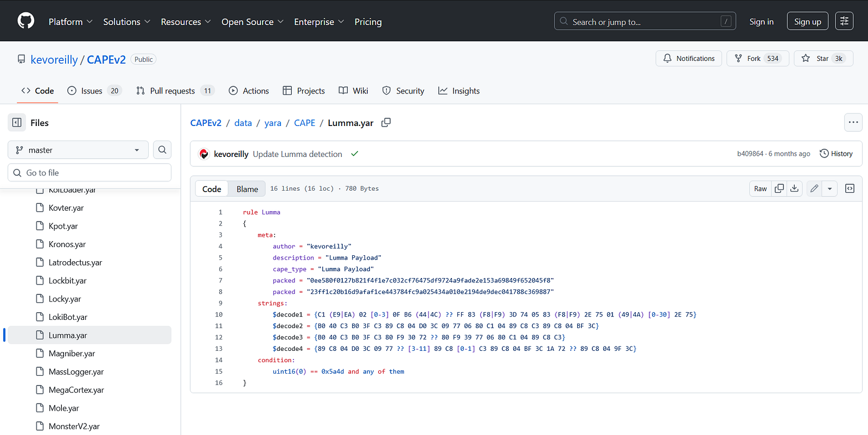Open the Actions tab
Screen dimensions: 868x435
coord(249,91)
